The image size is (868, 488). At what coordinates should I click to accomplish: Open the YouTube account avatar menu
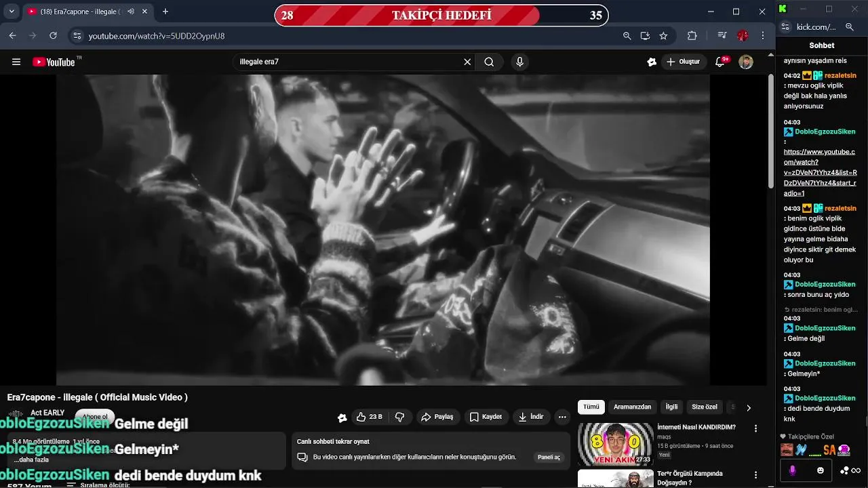pyautogui.click(x=746, y=62)
